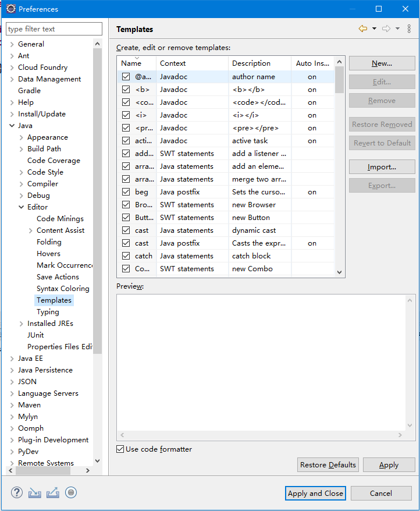Click the Oomph preference recorder icon
This screenshot has height=511, width=420.
(71, 492)
